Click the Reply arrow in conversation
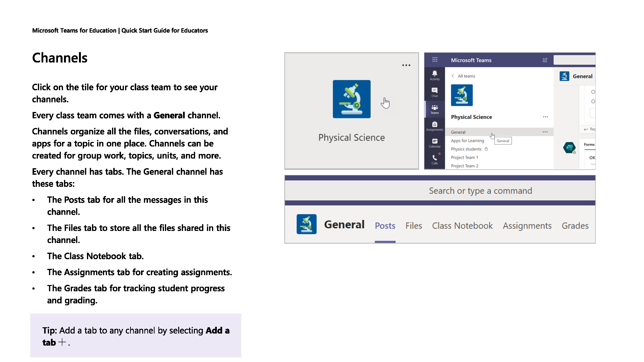The width and height of the screenshot is (644, 362). (586, 129)
